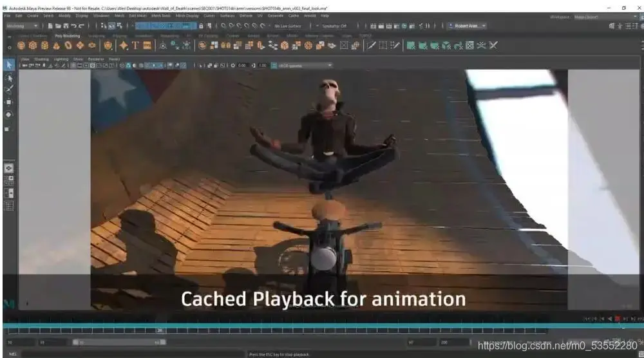This screenshot has width=644, height=358.
Task: Click the teal green cube shelf icon
Action: [446, 46]
